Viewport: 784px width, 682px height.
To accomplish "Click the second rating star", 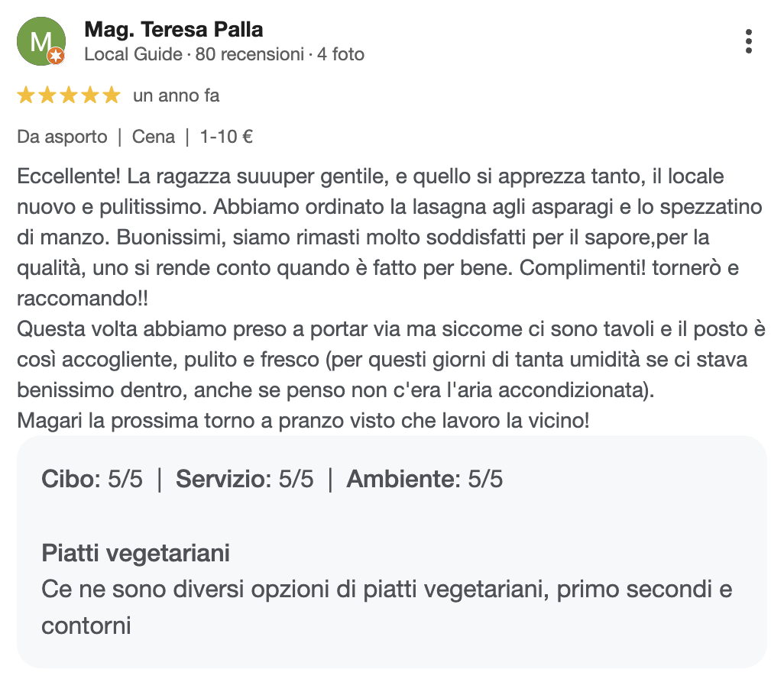I will [47, 95].
